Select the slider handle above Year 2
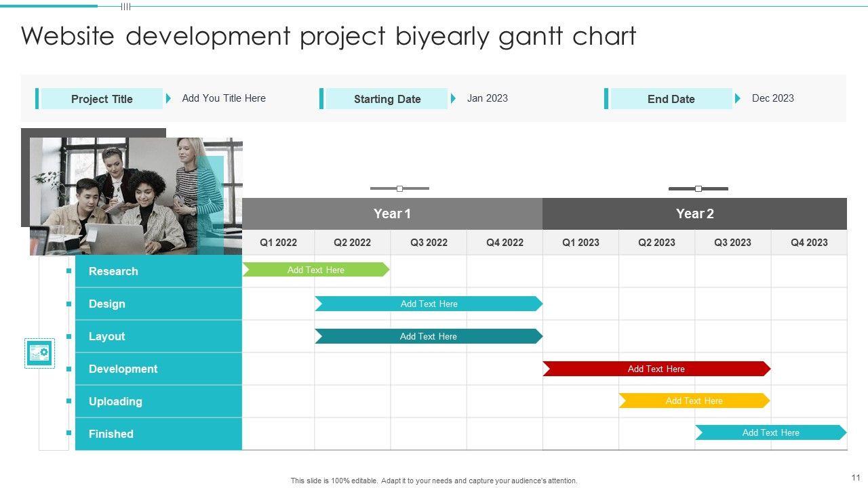The image size is (868, 488). [698, 188]
